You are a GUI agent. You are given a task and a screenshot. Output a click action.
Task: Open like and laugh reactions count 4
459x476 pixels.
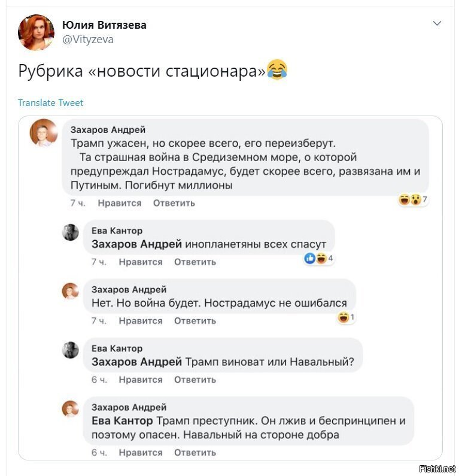click(318, 258)
